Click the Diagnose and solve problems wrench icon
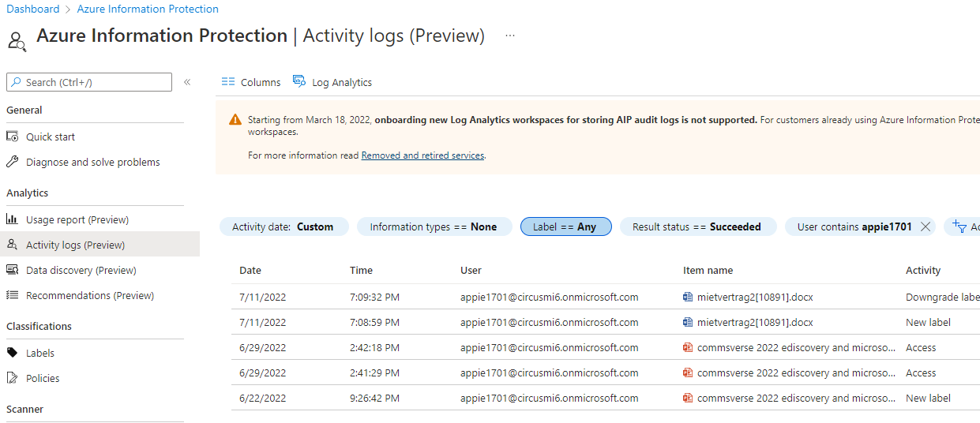The height and width of the screenshot is (423, 980). coord(13,162)
